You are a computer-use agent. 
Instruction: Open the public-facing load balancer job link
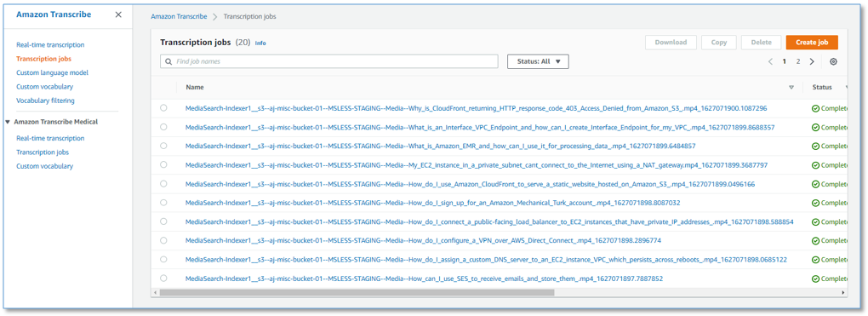[x=489, y=221]
